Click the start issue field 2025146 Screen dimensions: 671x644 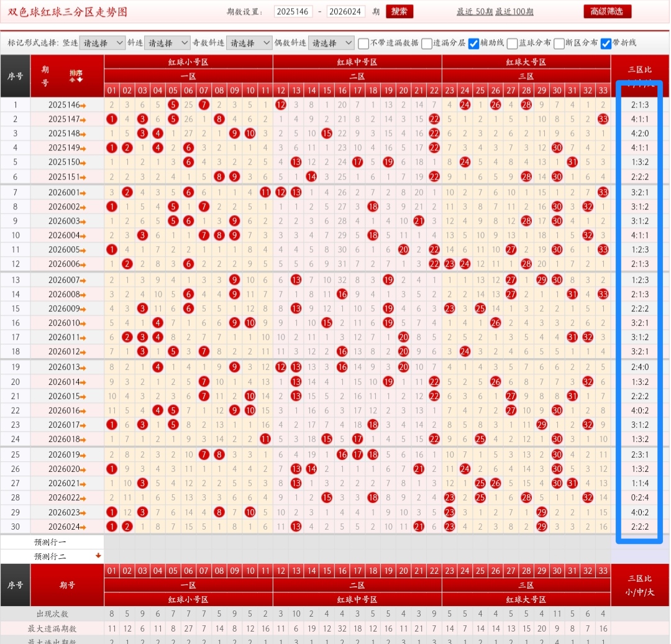293,12
